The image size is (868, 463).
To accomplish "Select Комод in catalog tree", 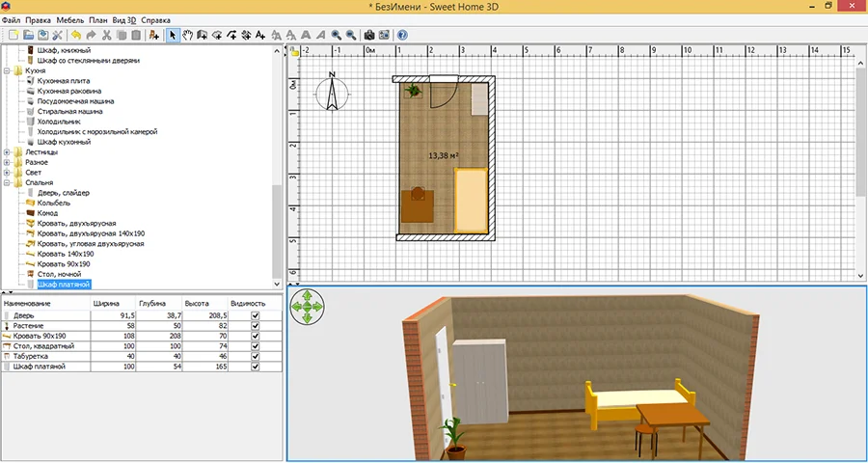I will pyautogui.click(x=47, y=213).
